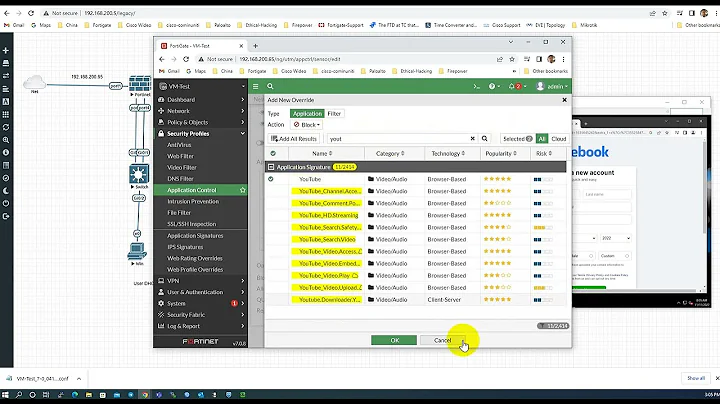Viewport: 720px width, 404px height.
Task: Open the 2022 year dropdown in Facebook window
Action: (615, 238)
